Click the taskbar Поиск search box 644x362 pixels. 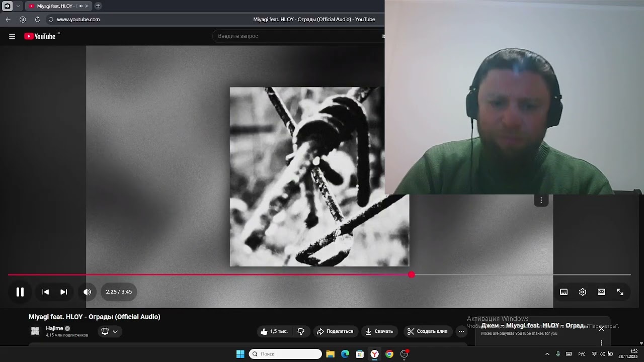[285, 354]
